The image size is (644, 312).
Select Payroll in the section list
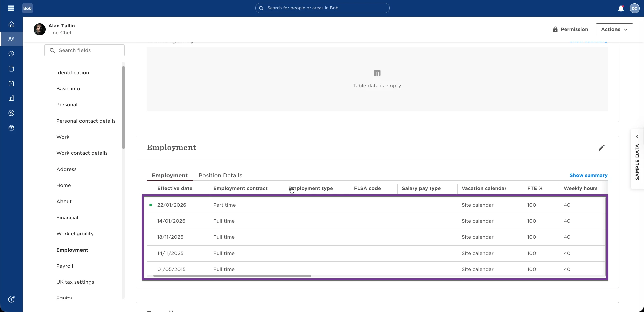(65, 266)
